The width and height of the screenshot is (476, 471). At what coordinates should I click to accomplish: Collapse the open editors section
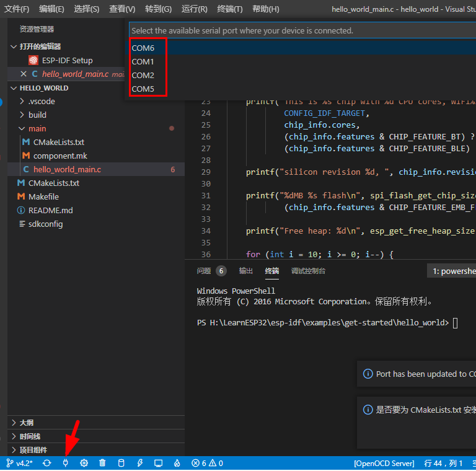[x=14, y=46]
